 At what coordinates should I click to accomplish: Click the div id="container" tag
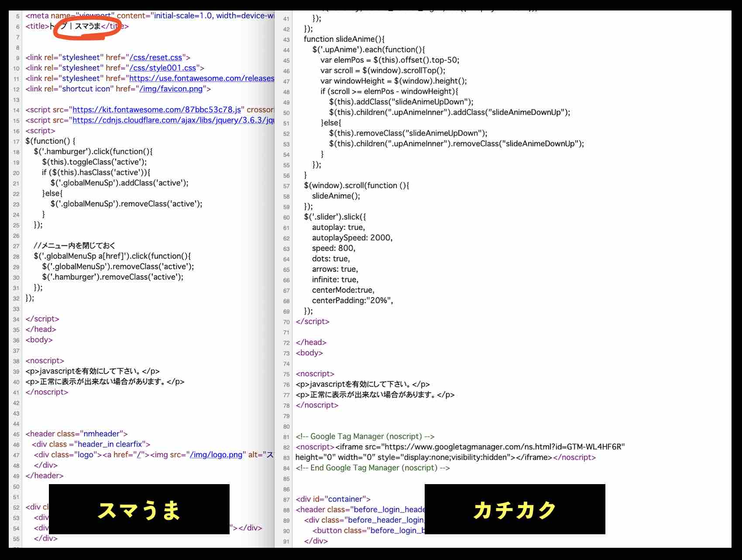(333, 499)
